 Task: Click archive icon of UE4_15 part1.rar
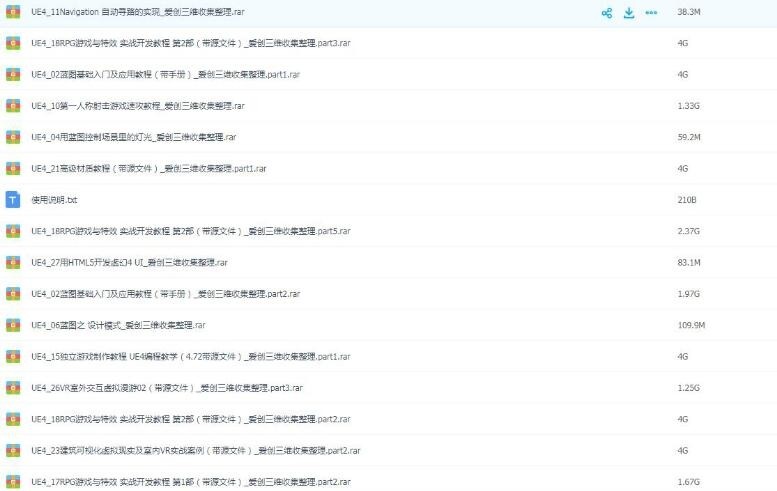(x=13, y=356)
